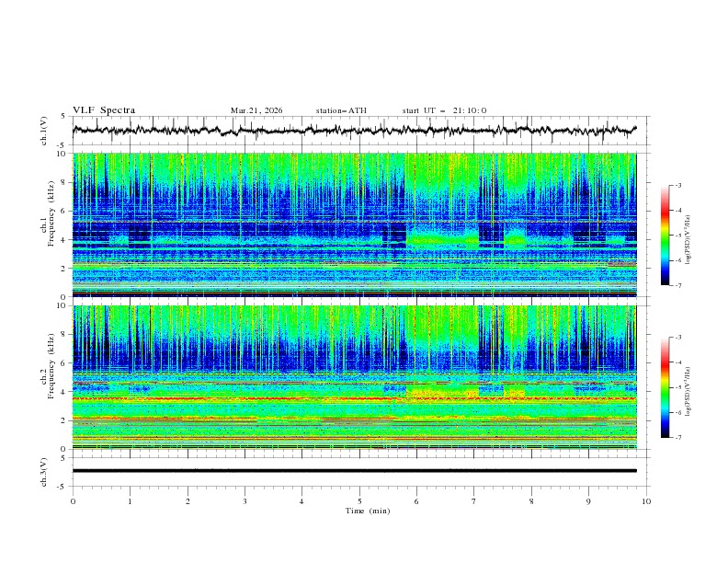The height and width of the screenshot is (563, 728).
Task: Click the '8' kHz tick on ch.2 axis
Action: (65, 335)
